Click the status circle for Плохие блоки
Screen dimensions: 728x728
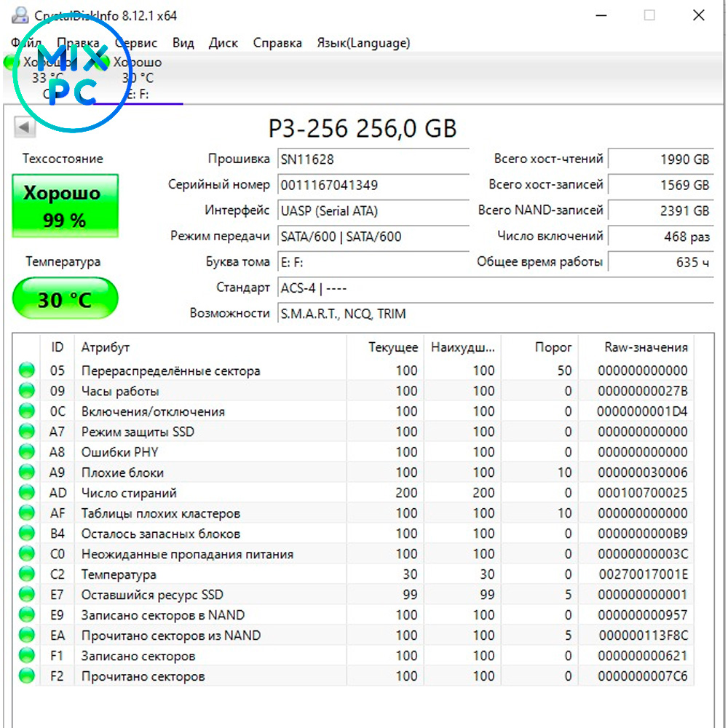(x=27, y=472)
